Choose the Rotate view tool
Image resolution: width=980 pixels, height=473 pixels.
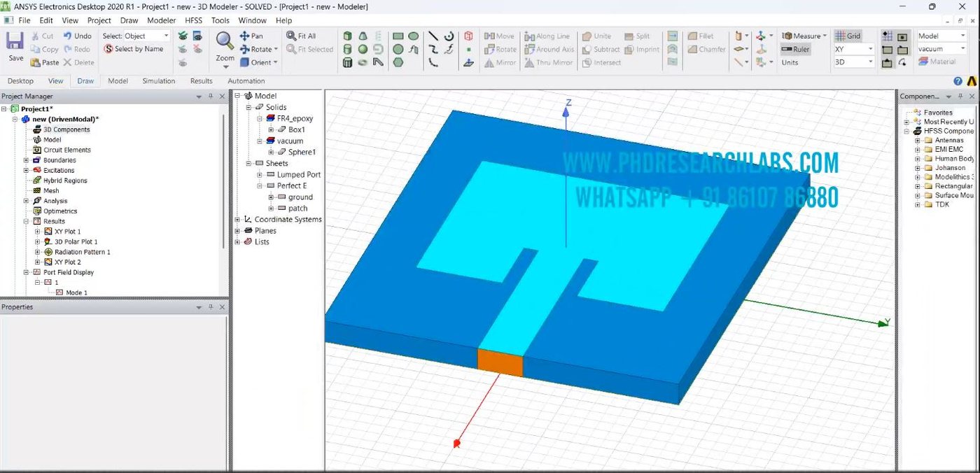(x=258, y=49)
